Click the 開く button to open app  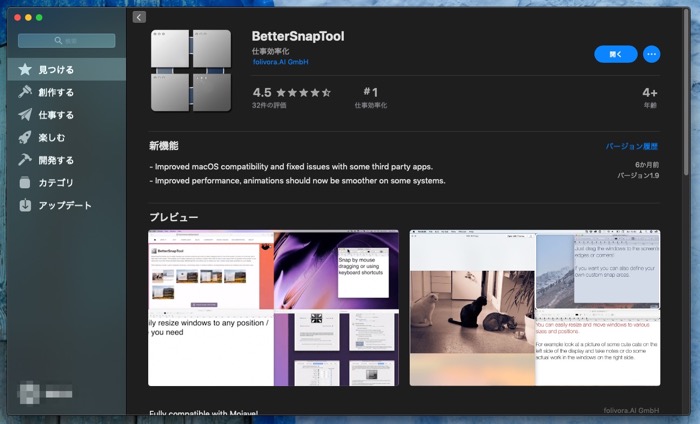click(x=615, y=54)
